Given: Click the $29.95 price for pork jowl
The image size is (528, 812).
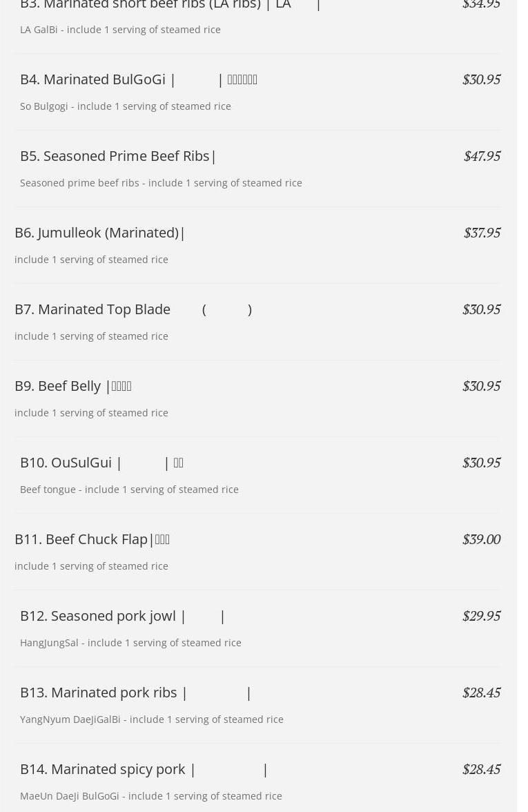Looking at the screenshot, I should tap(482, 616).
